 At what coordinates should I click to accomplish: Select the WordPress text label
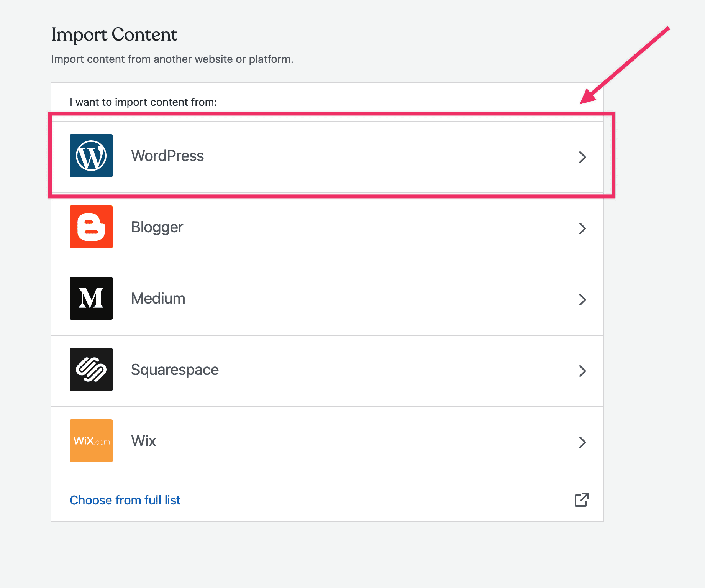(x=167, y=156)
